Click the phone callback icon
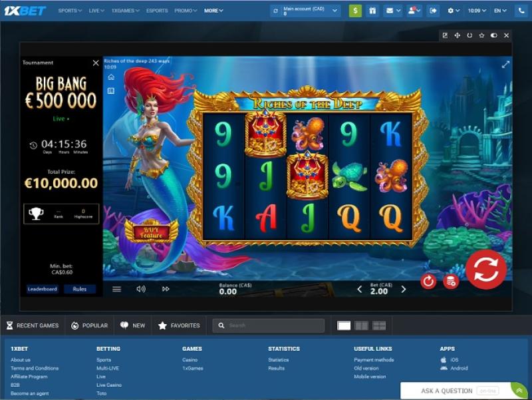Viewport: 532px width, 400px height. click(521, 11)
